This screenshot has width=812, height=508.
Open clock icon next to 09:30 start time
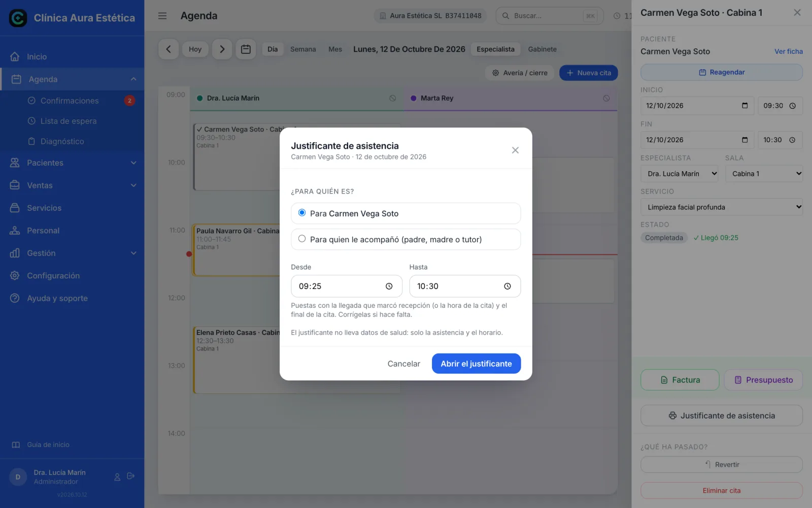[x=792, y=106]
